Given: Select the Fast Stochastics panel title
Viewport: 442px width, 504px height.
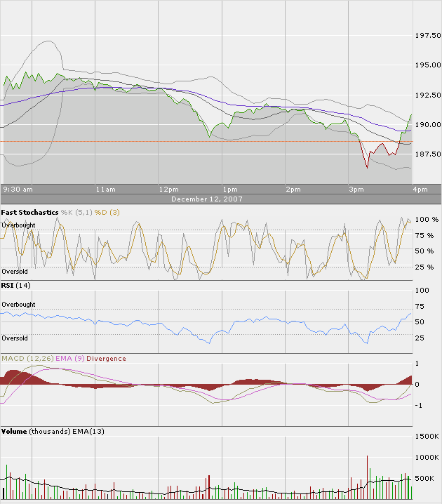Looking at the screenshot, I should 29,213.
